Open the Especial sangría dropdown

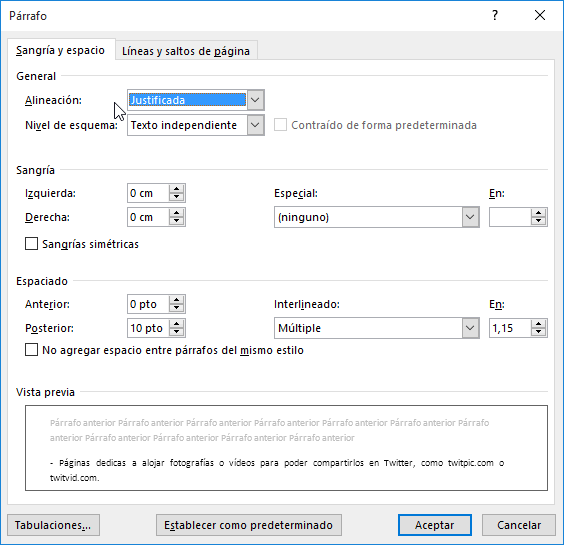pos(470,217)
